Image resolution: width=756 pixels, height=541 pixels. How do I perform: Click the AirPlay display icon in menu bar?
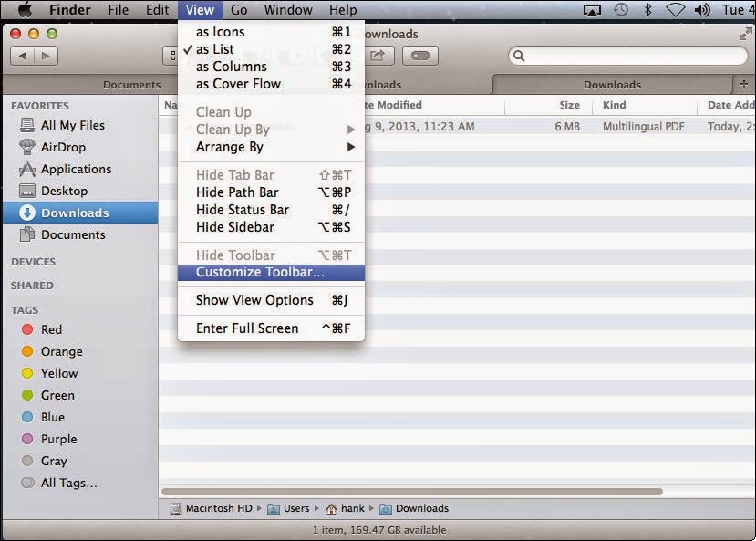pyautogui.click(x=592, y=10)
